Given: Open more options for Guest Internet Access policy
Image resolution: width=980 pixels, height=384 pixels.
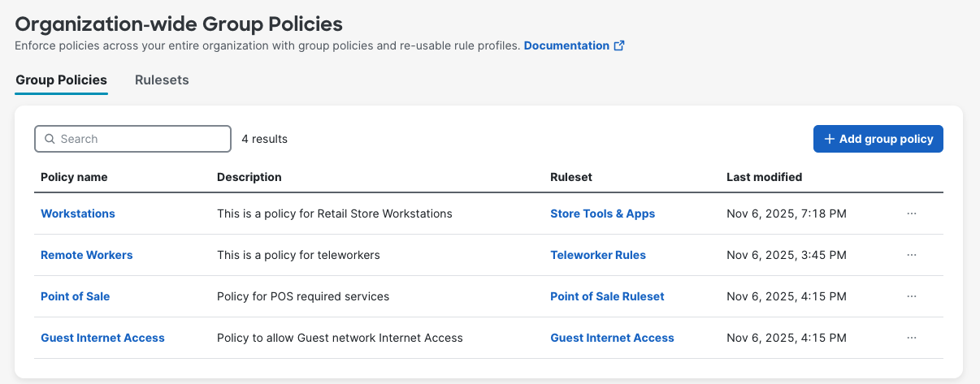Looking at the screenshot, I should click(911, 338).
